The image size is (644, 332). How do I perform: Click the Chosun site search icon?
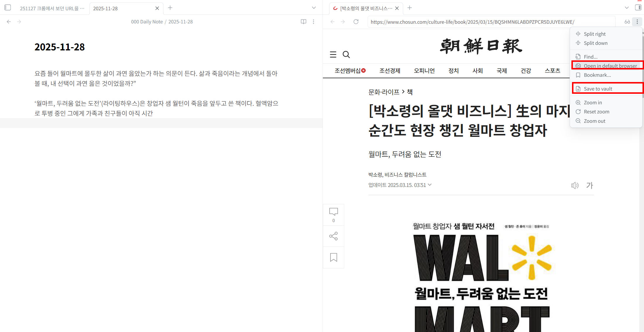coord(346,55)
